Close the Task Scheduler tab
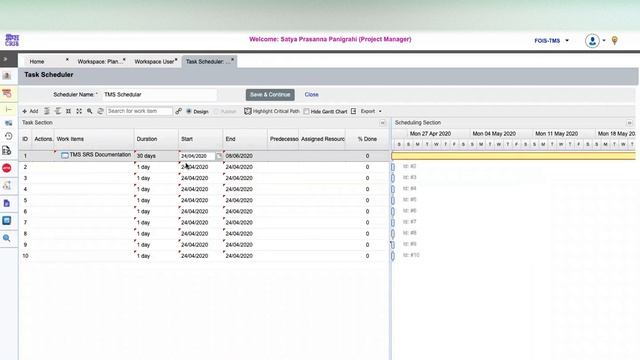640x360 pixels. coord(233,60)
